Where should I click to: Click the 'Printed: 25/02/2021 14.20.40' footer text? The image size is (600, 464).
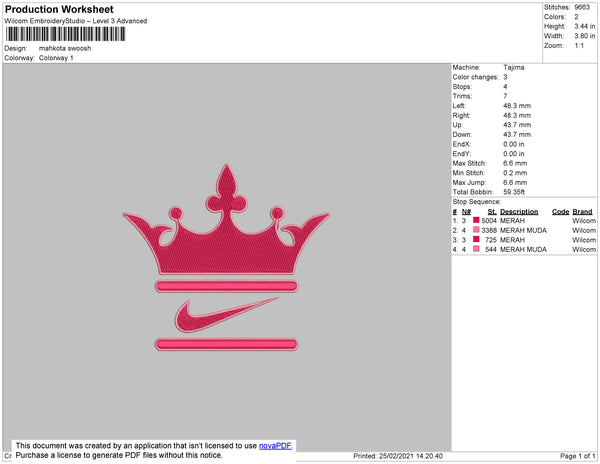[x=398, y=456]
